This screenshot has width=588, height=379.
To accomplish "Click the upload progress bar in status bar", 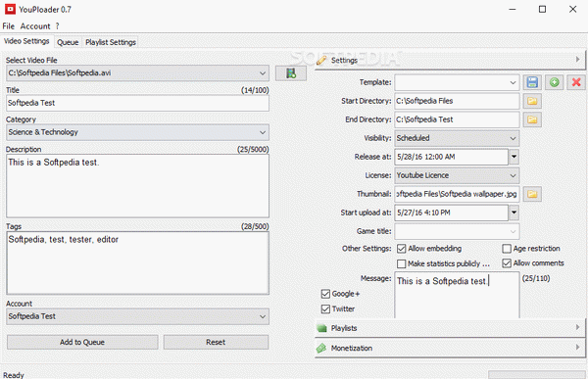I will (537, 374).
